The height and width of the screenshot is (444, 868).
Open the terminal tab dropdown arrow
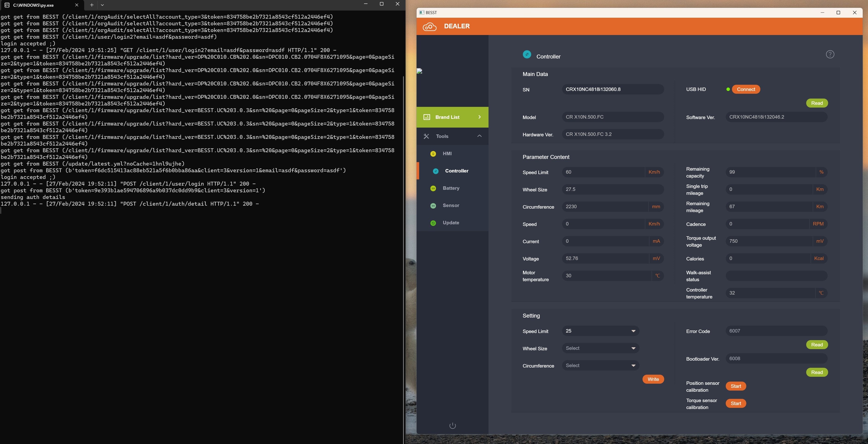coord(102,5)
